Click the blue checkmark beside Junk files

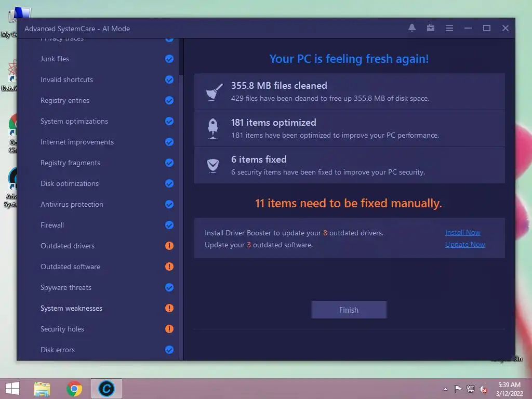(169, 59)
